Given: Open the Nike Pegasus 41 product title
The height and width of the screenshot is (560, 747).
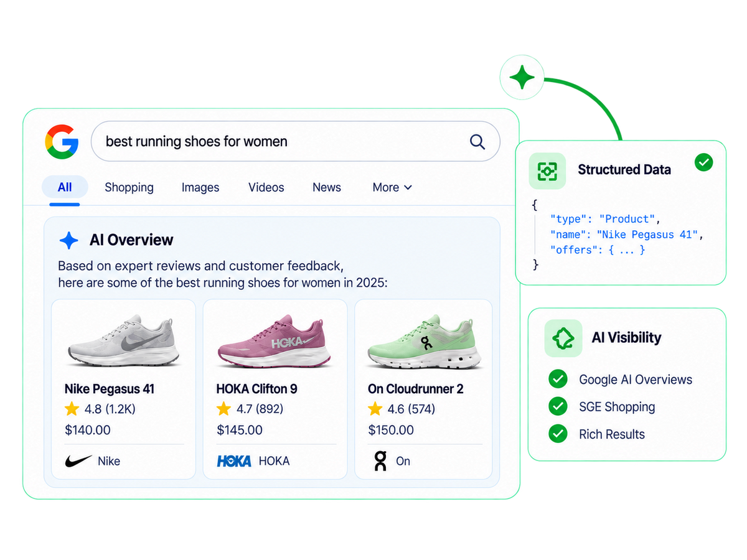Looking at the screenshot, I should pyautogui.click(x=110, y=389).
